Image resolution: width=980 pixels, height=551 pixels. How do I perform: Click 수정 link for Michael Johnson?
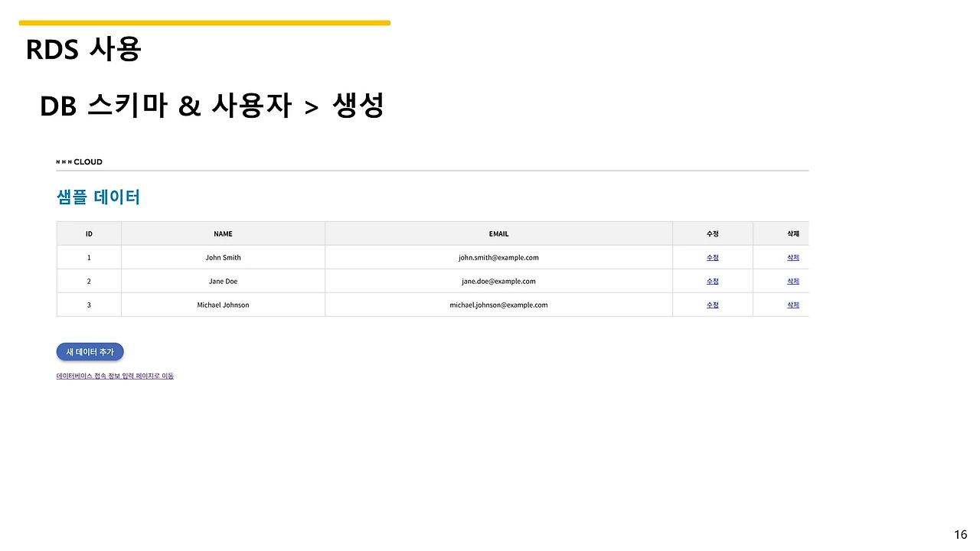click(x=712, y=305)
